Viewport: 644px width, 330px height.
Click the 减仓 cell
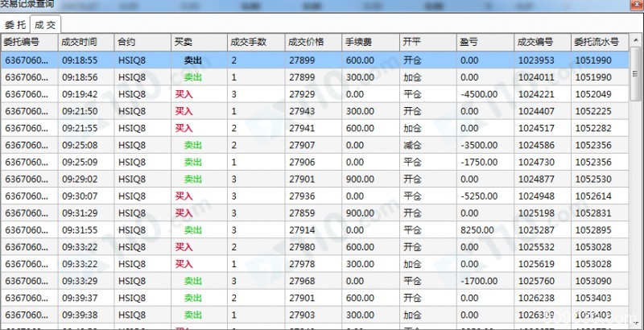pos(412,146)
